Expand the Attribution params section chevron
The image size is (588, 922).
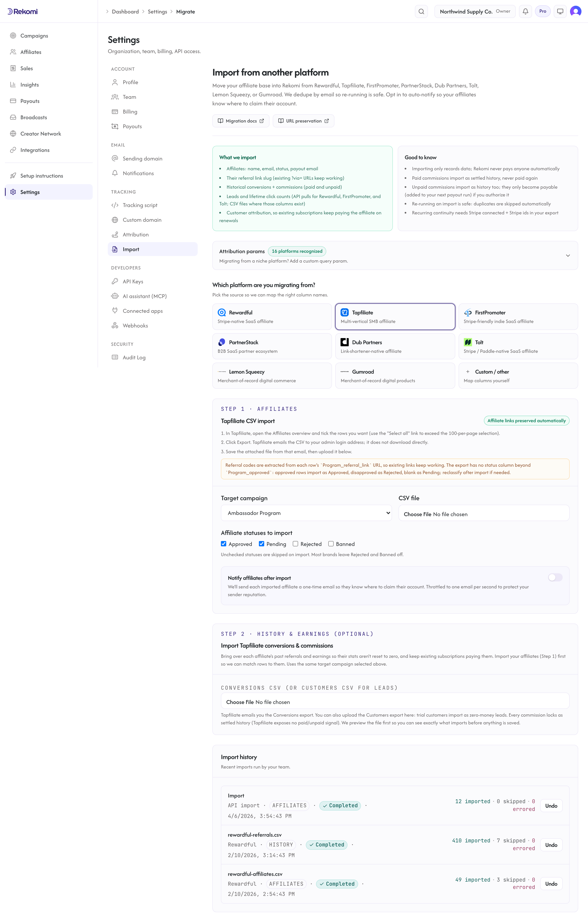[568, 255]
